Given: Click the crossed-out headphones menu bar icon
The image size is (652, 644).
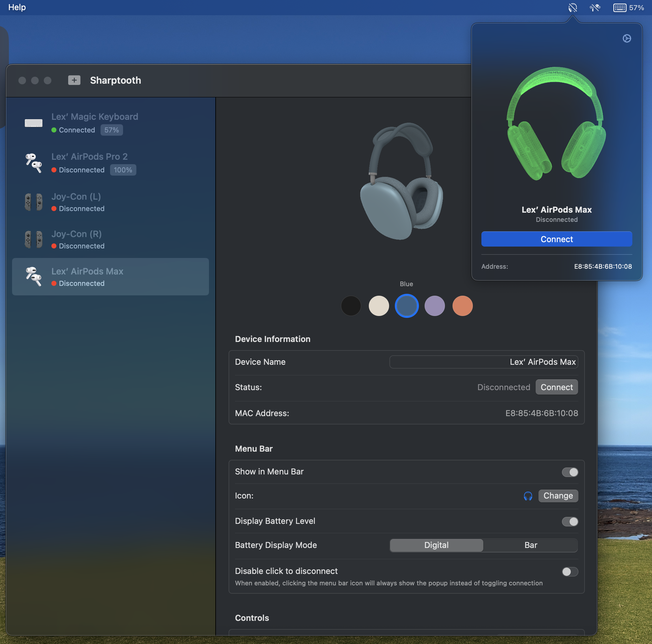Looking at the screenshot, I should pos(572,7).
